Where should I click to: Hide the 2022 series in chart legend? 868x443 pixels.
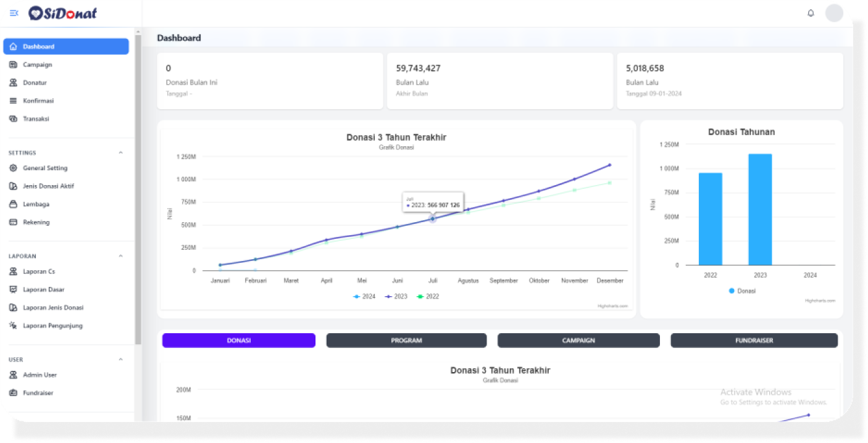tap(428, 297)
